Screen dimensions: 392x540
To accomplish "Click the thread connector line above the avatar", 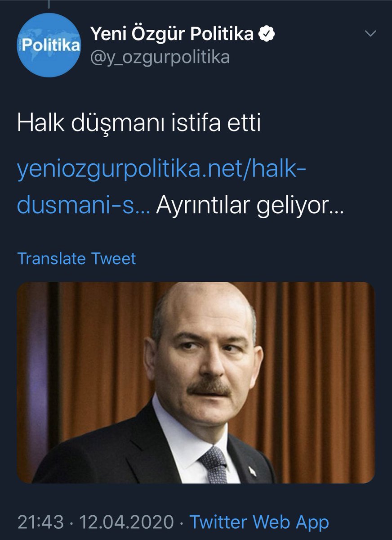I will click(49, 4).
